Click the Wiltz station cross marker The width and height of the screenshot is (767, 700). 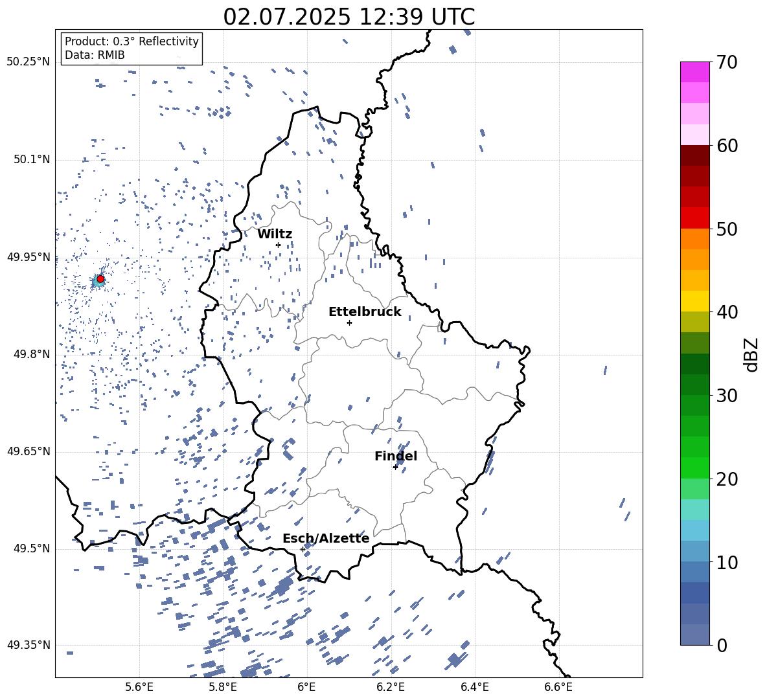[x=278, y=245]
